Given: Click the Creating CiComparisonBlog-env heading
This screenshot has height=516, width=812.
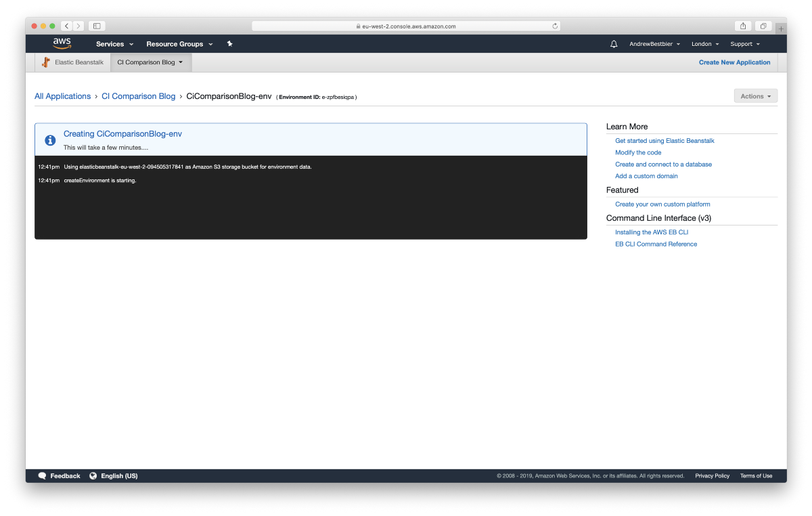Looking at the screenshot, I should click(x=122, y=134).
